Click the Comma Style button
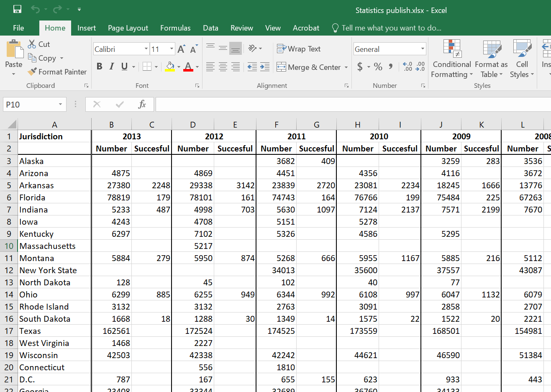Viewport: 551px width, 392px height. point(391,67)
